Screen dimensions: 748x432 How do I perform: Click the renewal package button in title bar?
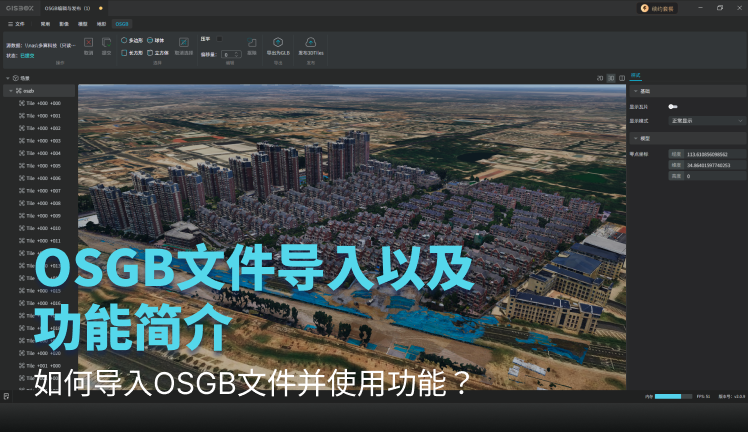coord(658,7)
